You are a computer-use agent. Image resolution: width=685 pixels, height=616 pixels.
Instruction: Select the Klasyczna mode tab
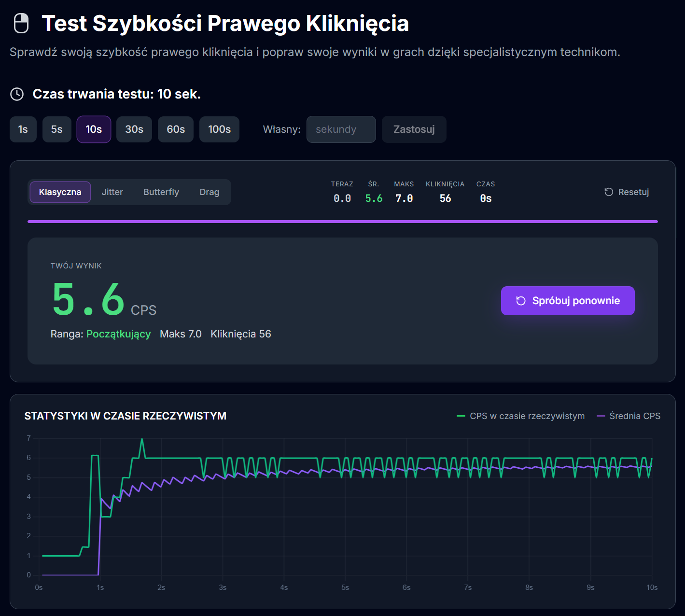(60, 192)
